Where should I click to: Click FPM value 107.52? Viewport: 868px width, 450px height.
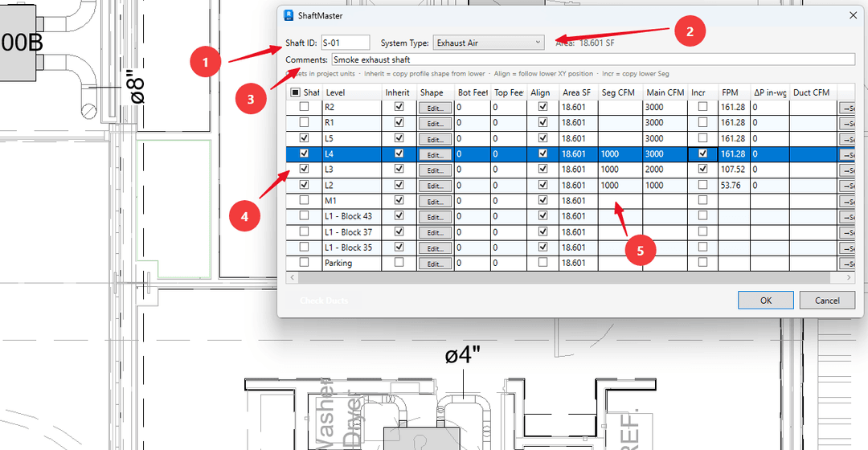[x=734, y=170]
